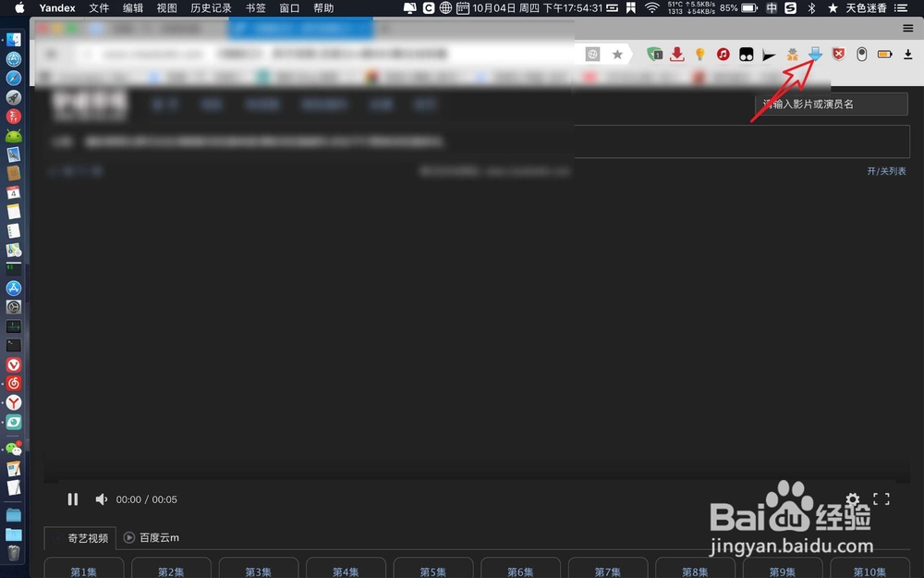Click the battery 85% indicator in menu bar
The width and height of the screenshot is (924, 578).
[738, 7]
